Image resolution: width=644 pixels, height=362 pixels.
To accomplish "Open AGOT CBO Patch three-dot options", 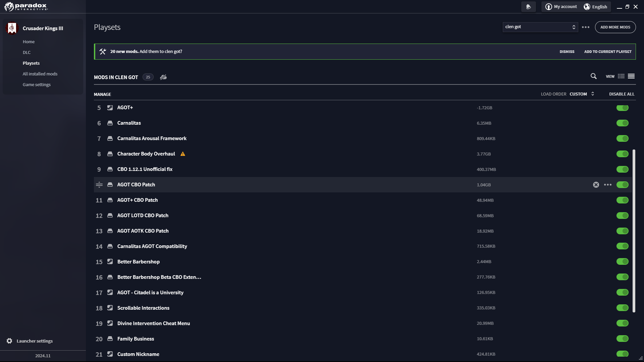I will 608,185.
